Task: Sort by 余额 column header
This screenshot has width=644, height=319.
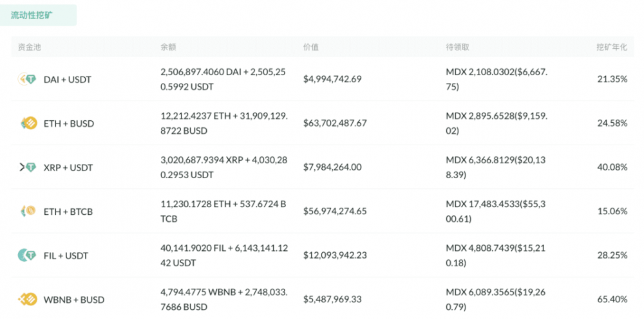Action: [168, 47]
